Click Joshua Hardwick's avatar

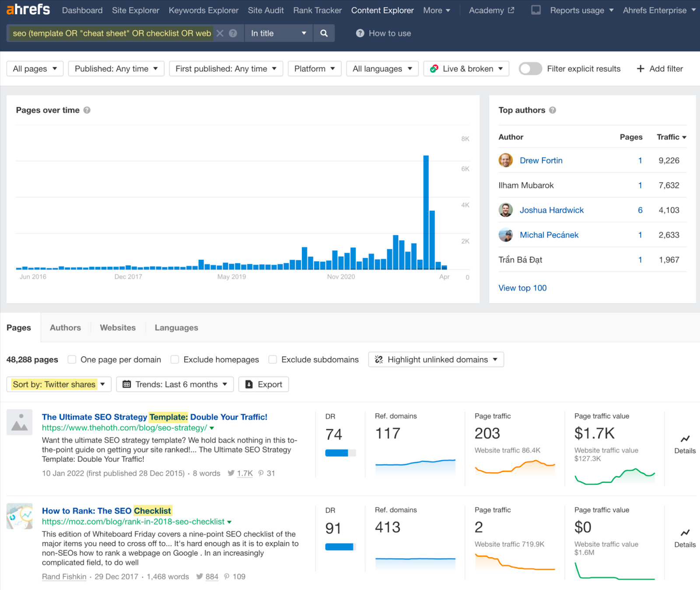tap(506, 210)
